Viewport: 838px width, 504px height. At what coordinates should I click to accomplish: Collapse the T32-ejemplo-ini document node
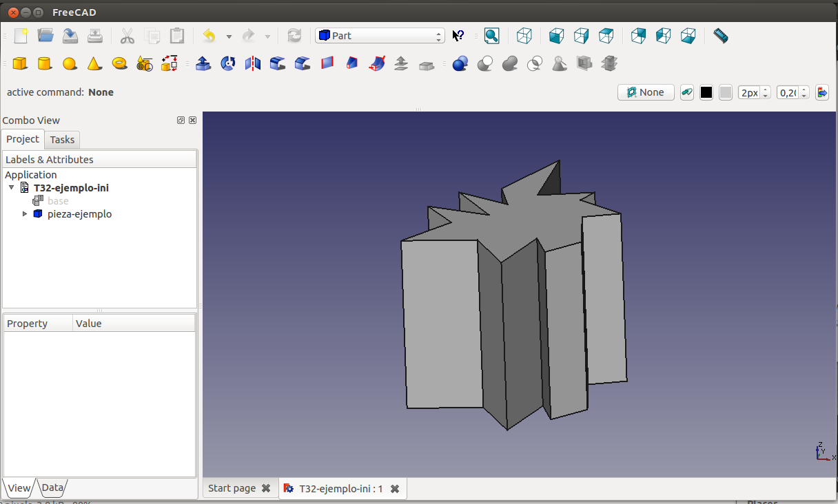[12, 188]
